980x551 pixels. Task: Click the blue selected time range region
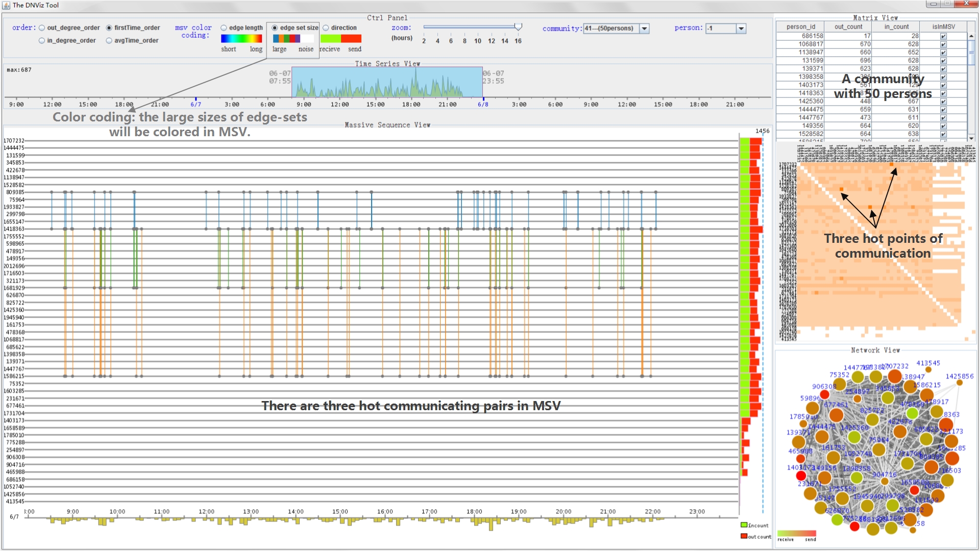tap(387, 82)
